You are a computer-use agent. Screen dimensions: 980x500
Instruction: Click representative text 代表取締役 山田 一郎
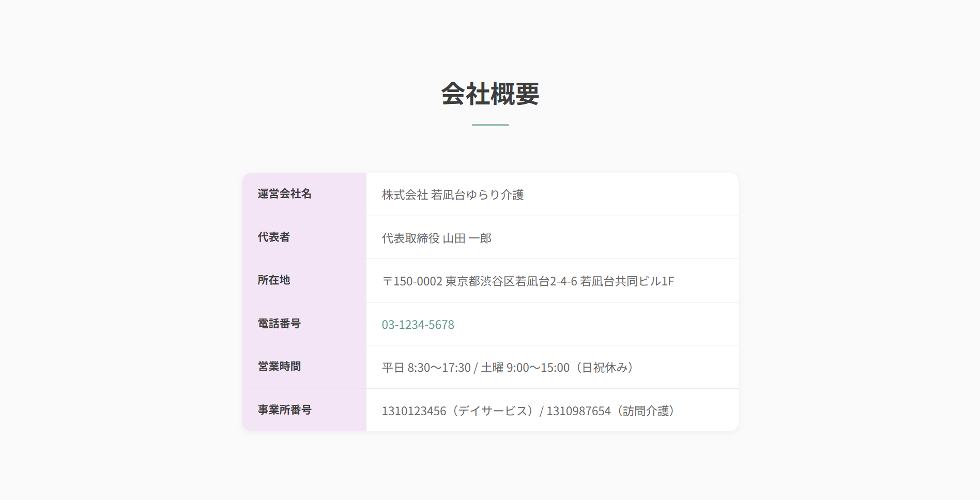tap(437, 238)
